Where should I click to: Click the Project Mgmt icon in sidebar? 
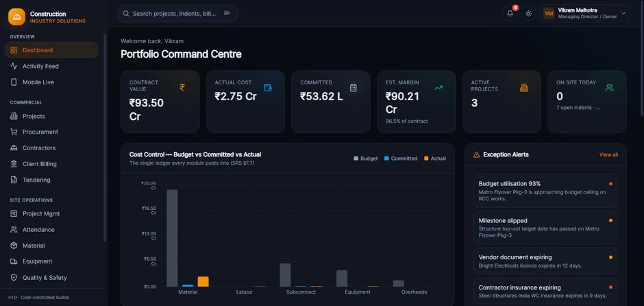click(x=14, y=213)
